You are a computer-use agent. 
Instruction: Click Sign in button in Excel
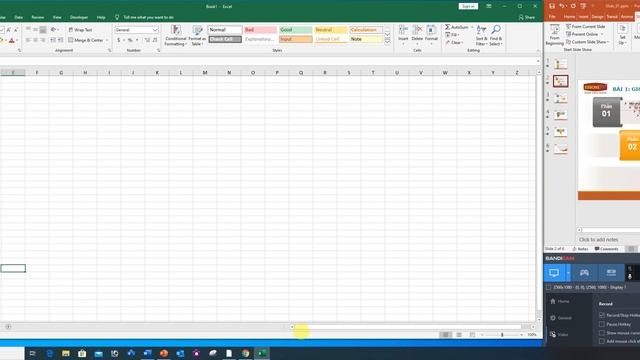click(x=468, y=6)
